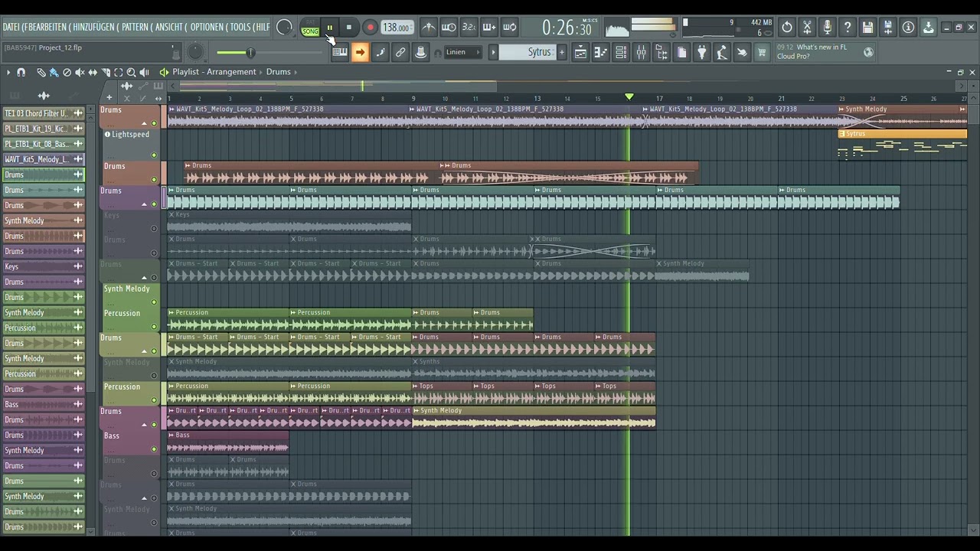Viewport: 980px width, 551px height.
Task: Open the audio editor scissors icon
Action: click(x=807, y=28)
